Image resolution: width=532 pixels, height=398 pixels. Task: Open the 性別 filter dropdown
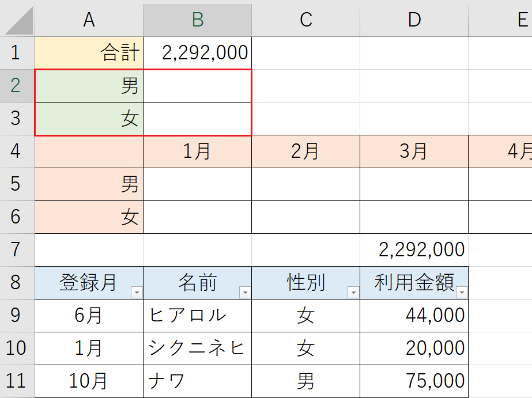[353, 292]
